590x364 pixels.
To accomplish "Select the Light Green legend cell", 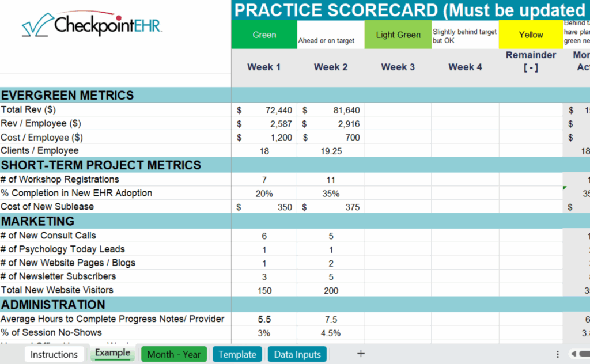I will [x=398, y=35].
